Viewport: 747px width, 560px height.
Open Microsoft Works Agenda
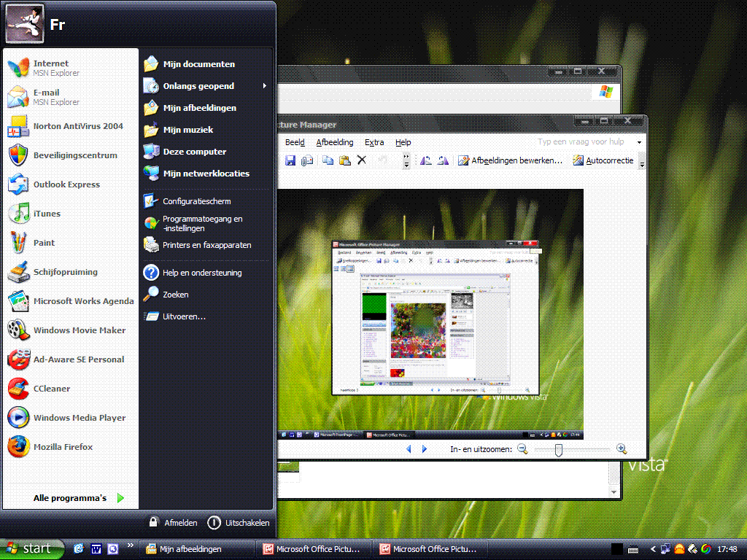pyautogui.click(x=71, y=301)
